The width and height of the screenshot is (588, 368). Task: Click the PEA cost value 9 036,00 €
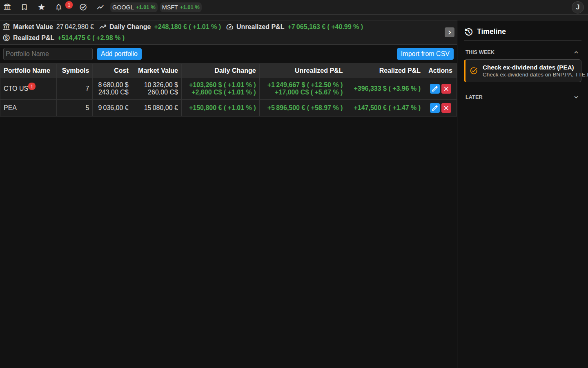(114, 108)
